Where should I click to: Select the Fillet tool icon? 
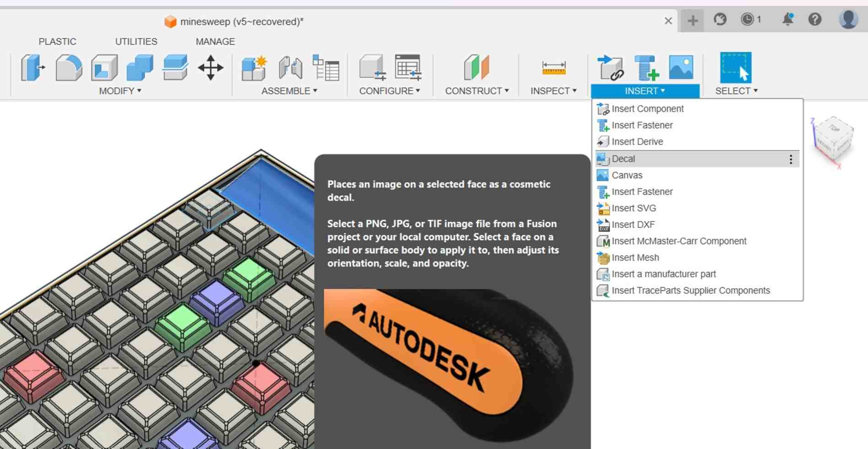69,68
